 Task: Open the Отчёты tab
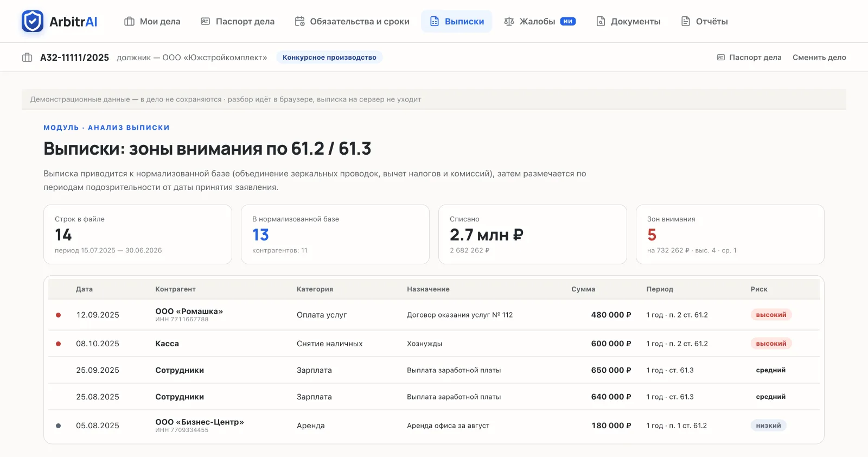pos(704,21)
